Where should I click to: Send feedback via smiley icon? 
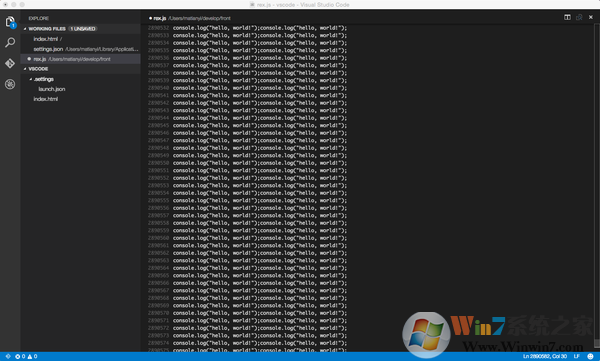(590, 356)
